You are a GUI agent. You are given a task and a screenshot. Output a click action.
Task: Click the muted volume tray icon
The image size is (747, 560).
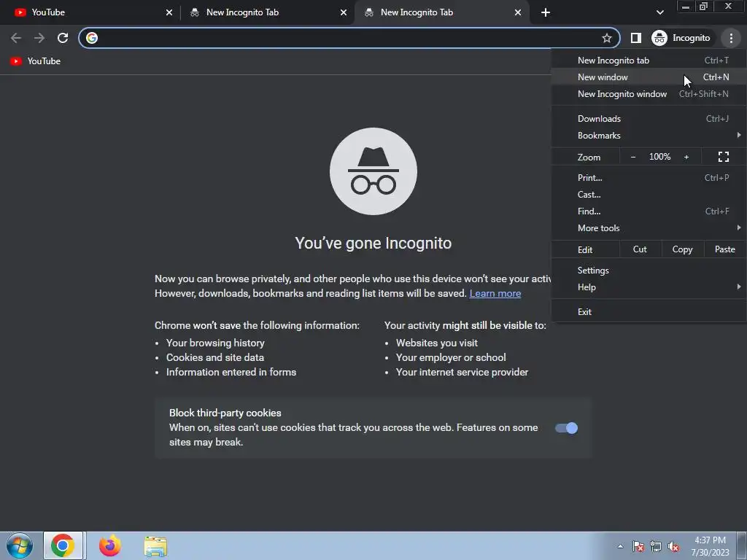pos(673,546)
